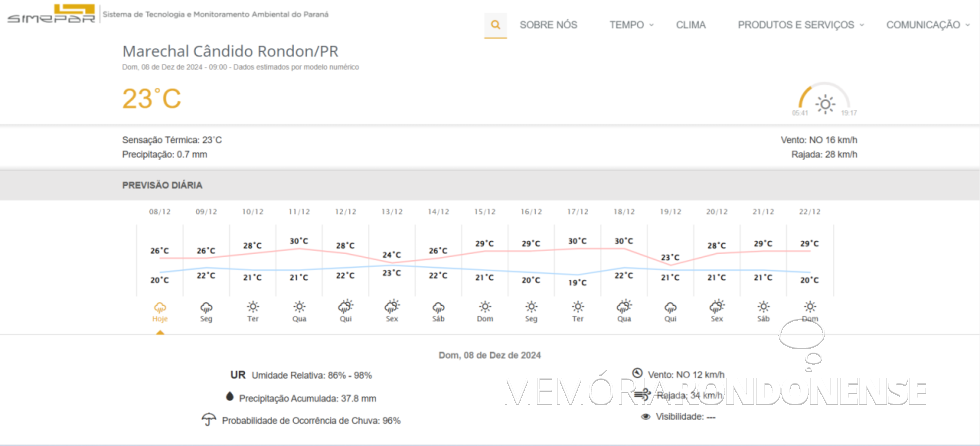Expand the COMUNICAÇÃO menu

click(x=928, y=25)
